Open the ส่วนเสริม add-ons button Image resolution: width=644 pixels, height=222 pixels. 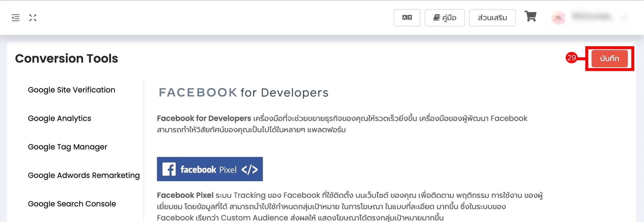pos(492,18)
